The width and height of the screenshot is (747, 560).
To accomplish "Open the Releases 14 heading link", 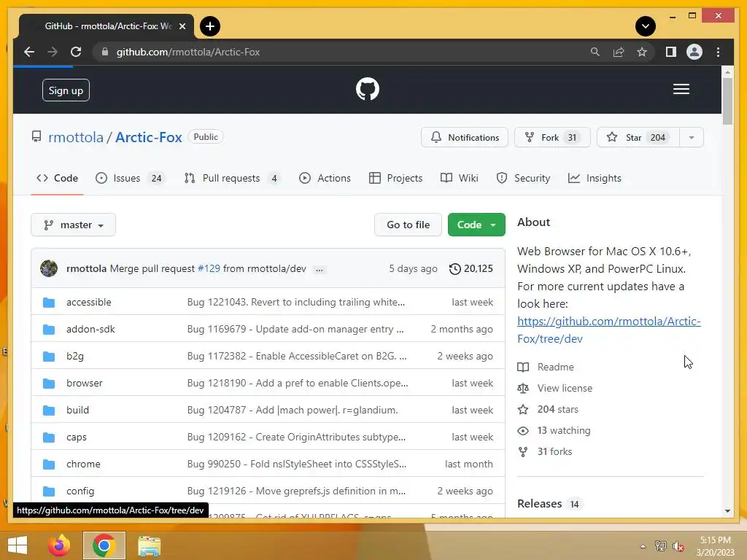I will 549,504.
